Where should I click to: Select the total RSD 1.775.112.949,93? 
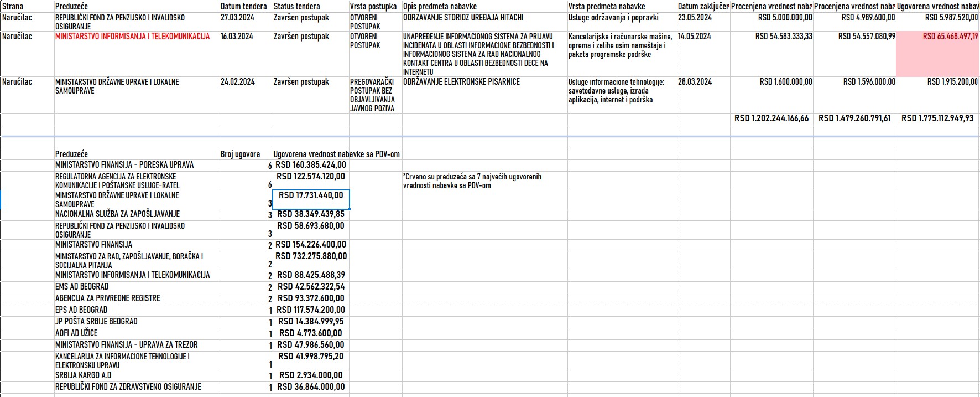[937, 118]
